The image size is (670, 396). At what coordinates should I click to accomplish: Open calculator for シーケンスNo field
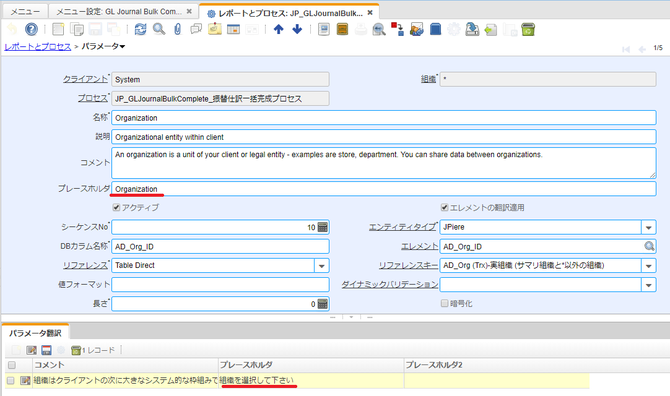[x=323, y=227]
